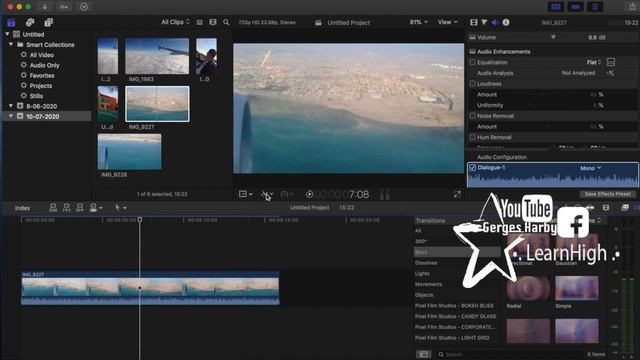Open the overwrite options dropdown arrow
The height and width of the screenshot is (360, 640).
pyautogui.click(x=100, y=208)
